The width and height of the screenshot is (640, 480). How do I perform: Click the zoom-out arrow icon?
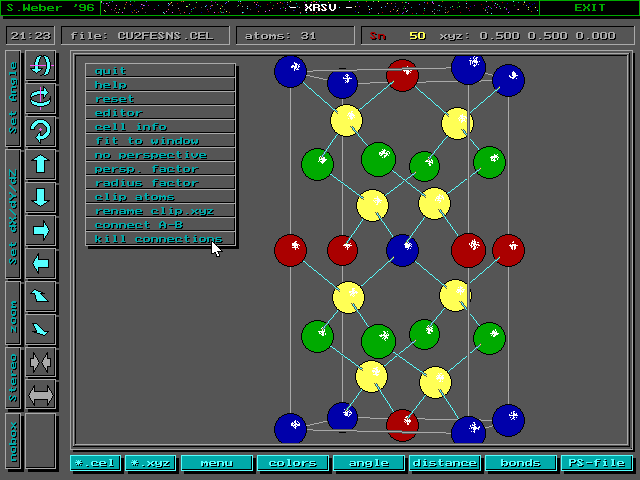[40, 329]
